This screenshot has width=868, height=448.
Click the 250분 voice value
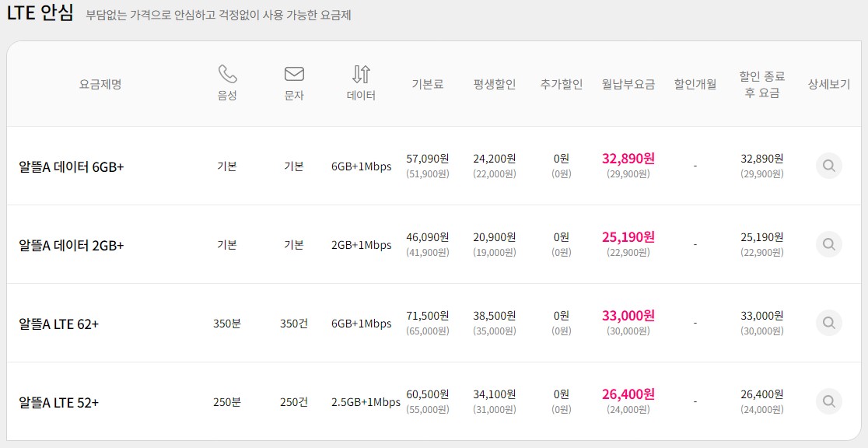coord(227,402)
